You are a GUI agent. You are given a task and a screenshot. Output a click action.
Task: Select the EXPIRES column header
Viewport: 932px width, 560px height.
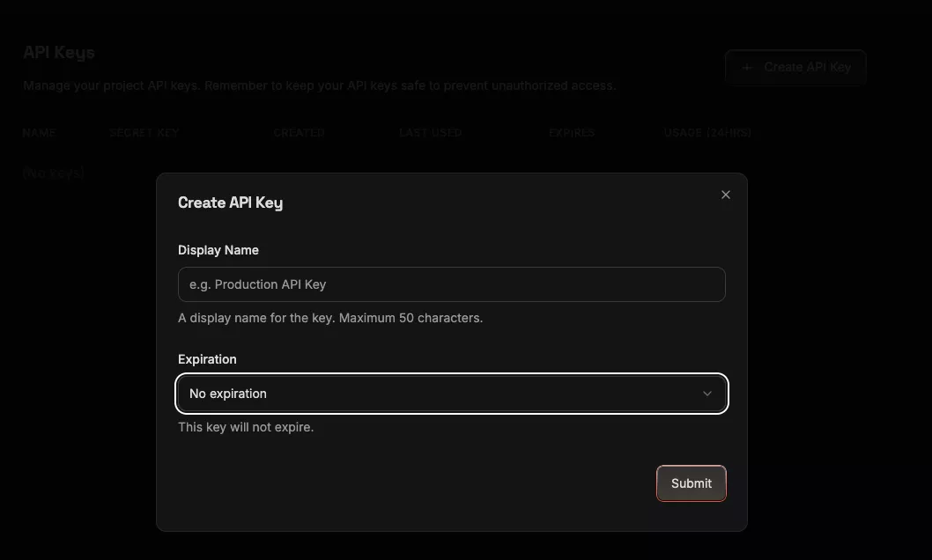coord(572,133)
